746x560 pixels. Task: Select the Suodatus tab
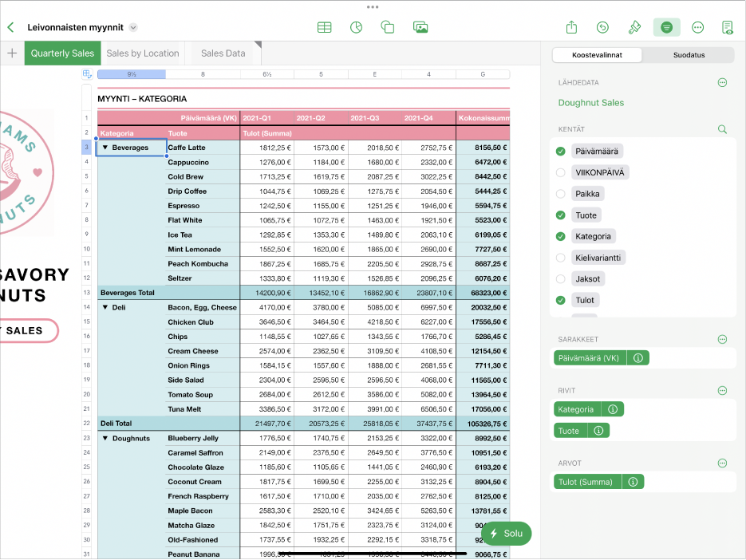pyautogui.click(x=689, y=55)
